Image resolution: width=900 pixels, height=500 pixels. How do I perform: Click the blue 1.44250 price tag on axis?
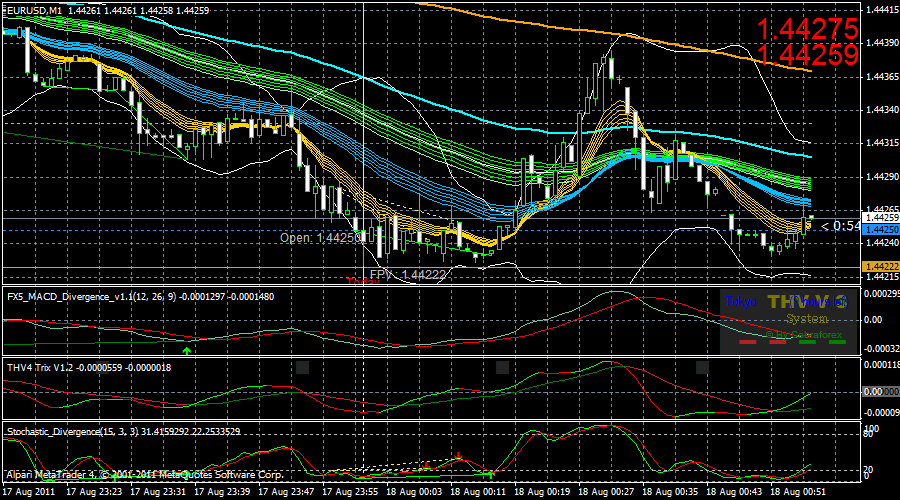tap(878, 229)
